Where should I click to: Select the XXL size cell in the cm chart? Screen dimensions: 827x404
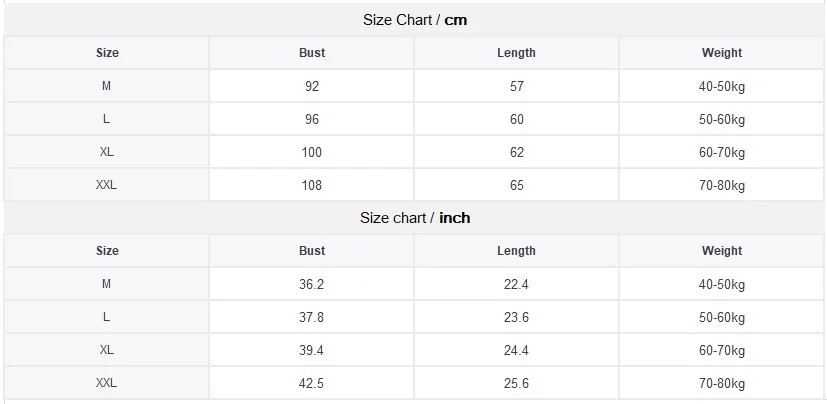107,186
